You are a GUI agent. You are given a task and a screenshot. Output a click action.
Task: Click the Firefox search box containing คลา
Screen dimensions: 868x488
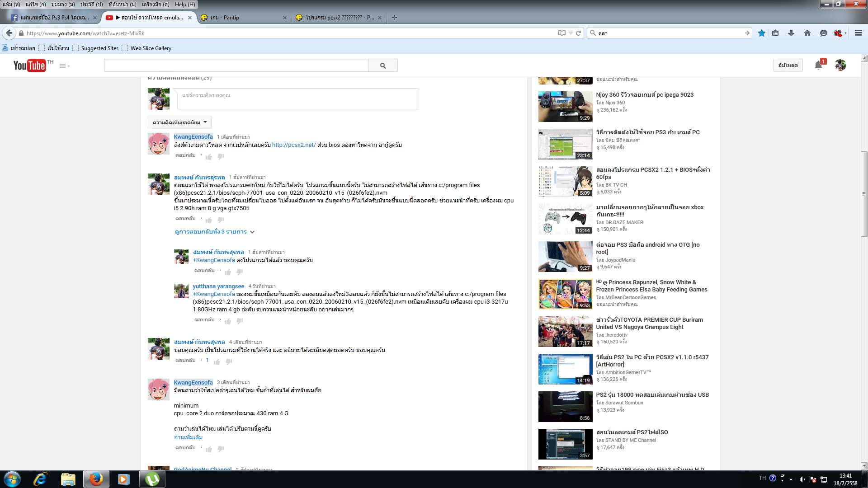669,33
